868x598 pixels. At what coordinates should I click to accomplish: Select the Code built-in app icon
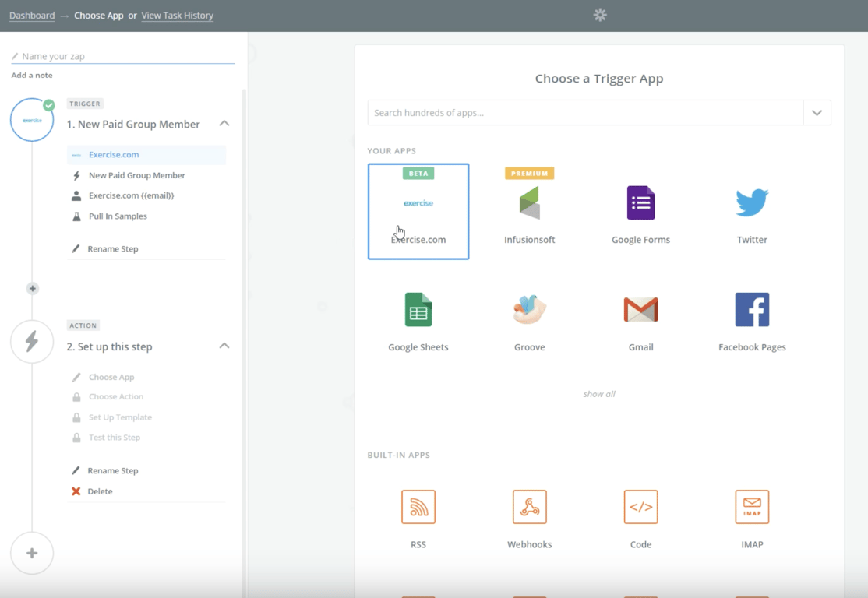click(640, 507)
